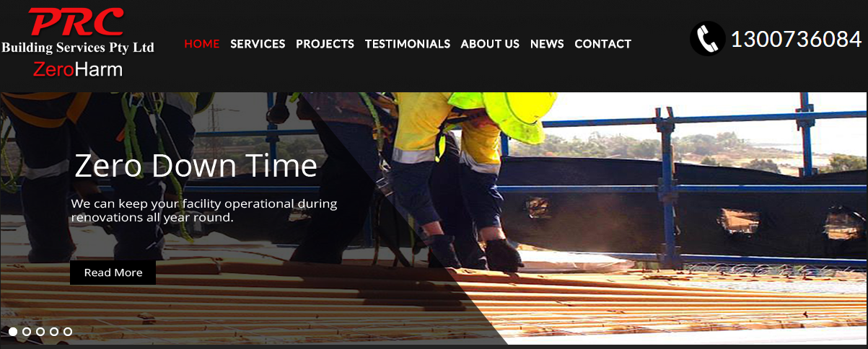This screenshot has width=868, height=349.
Task: Click the Read More button
Action: (113, 273)
